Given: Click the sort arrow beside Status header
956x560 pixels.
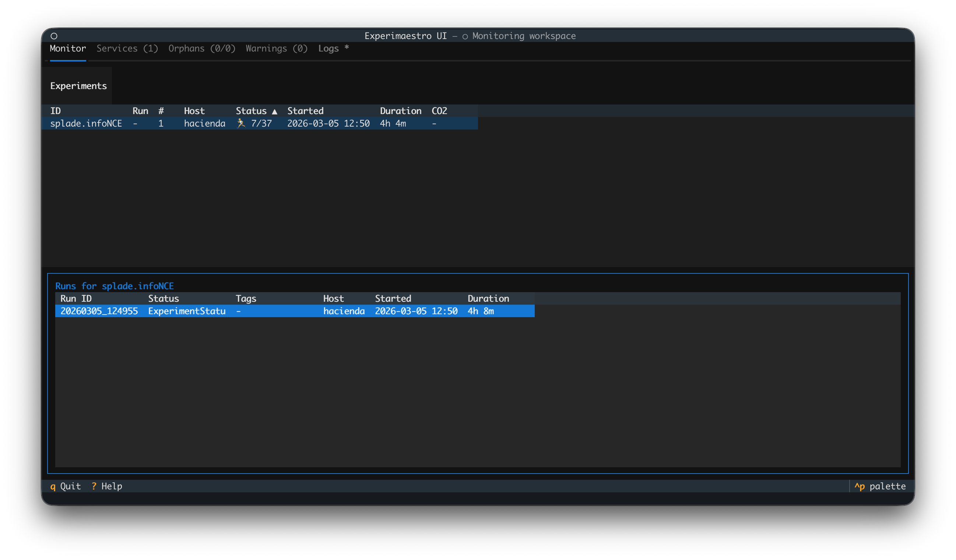Looking at the screenshot, I should coord(275,111).
